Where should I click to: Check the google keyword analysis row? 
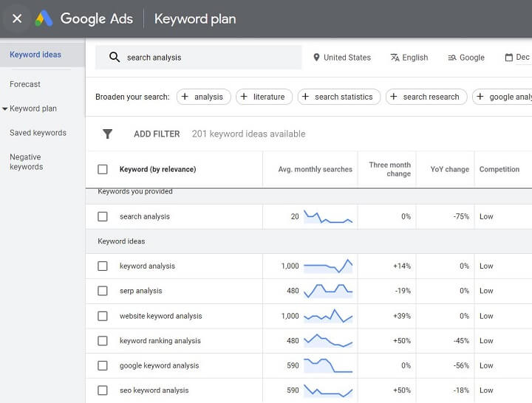click(103, 365)
